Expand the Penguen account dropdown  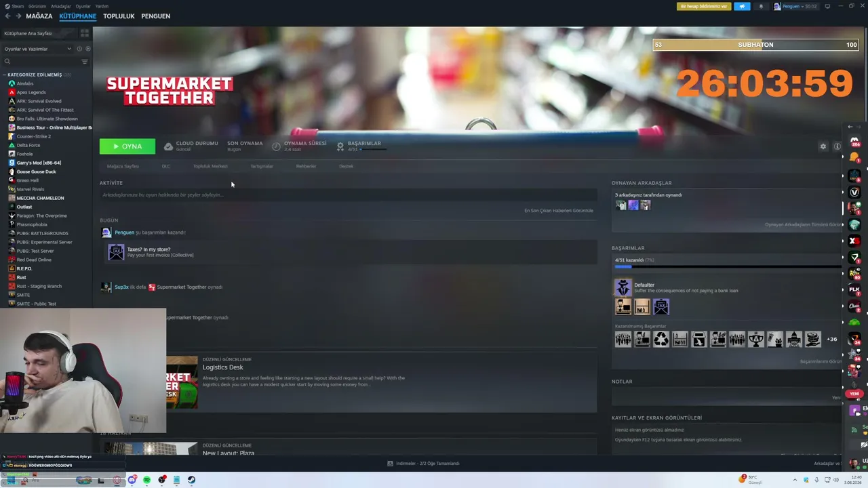[x=795, y=6]
